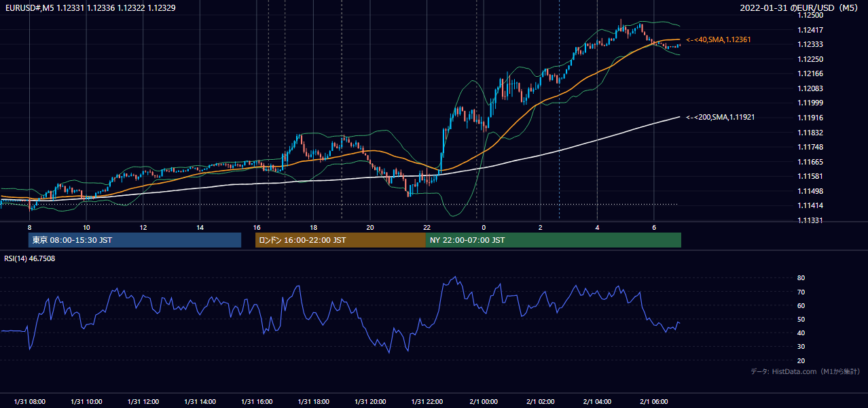Click price axis label 1.11414

[x=810, y=205]
